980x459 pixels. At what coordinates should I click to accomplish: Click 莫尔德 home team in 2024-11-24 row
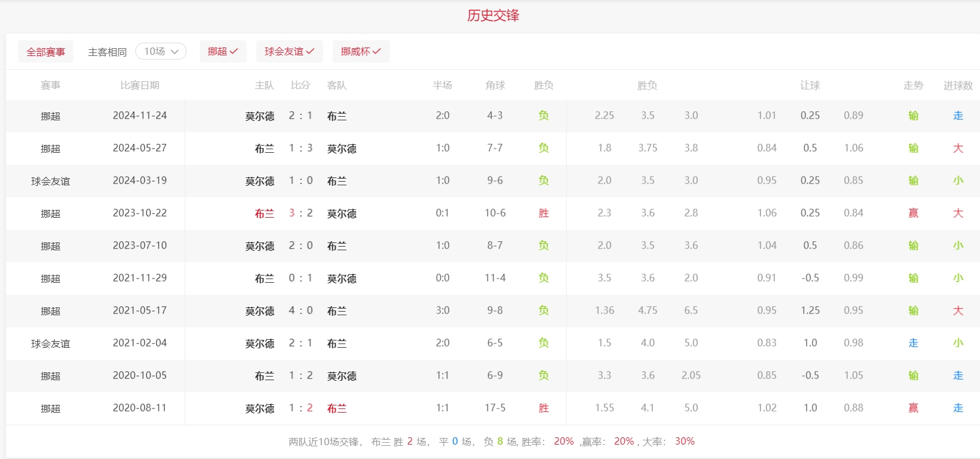(260, 116)
